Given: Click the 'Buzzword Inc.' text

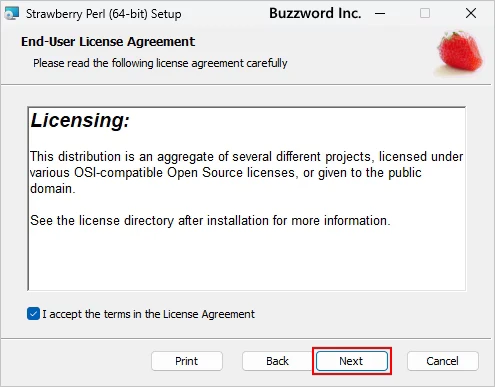Looking at the screenshot, I should tap(315, 13).
